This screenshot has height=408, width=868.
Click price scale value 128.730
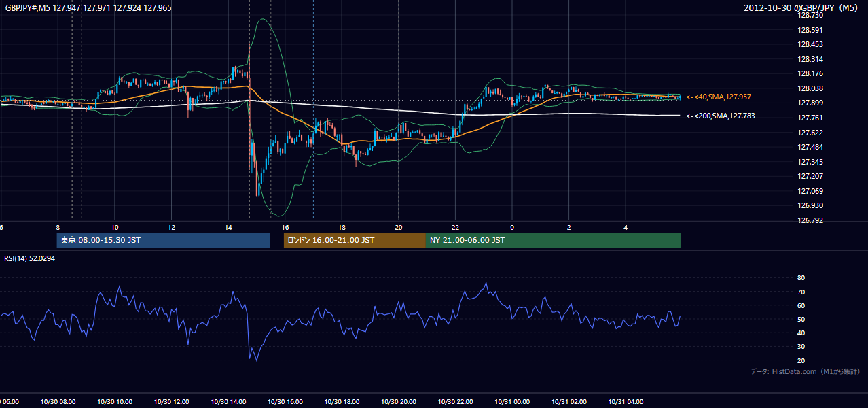click(811, 15)
